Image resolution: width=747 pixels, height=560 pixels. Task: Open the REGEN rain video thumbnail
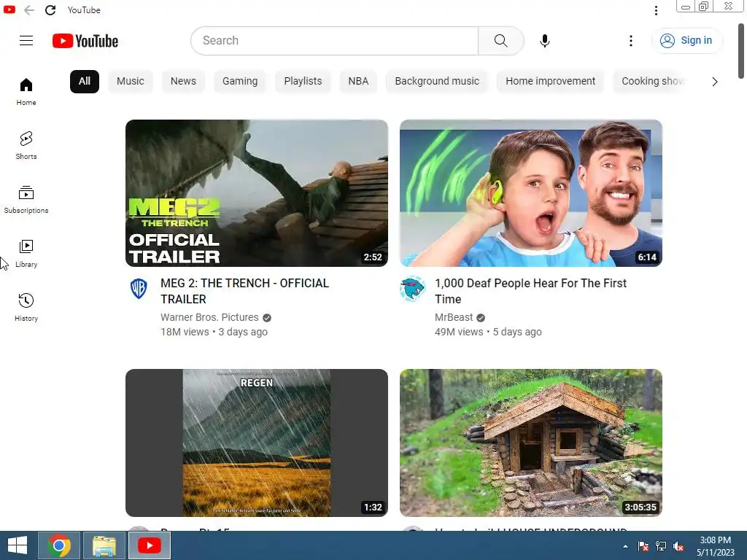tap(257, 443)
